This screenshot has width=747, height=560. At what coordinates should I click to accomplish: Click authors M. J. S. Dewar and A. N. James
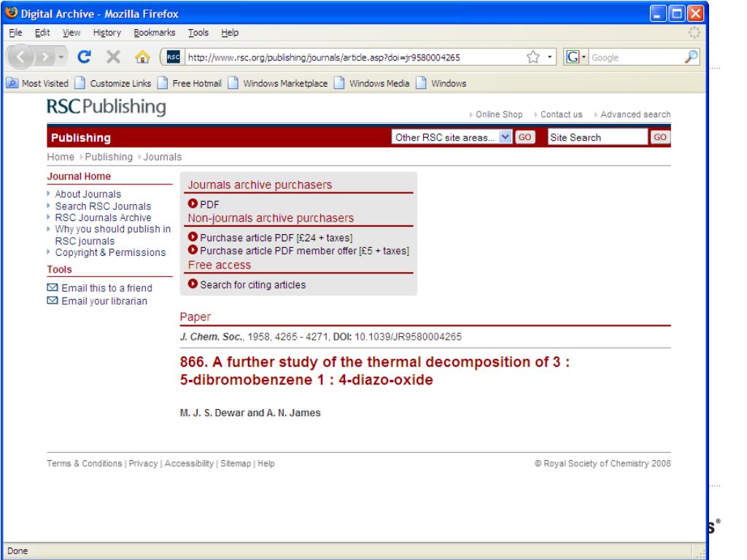pos(250,413)
